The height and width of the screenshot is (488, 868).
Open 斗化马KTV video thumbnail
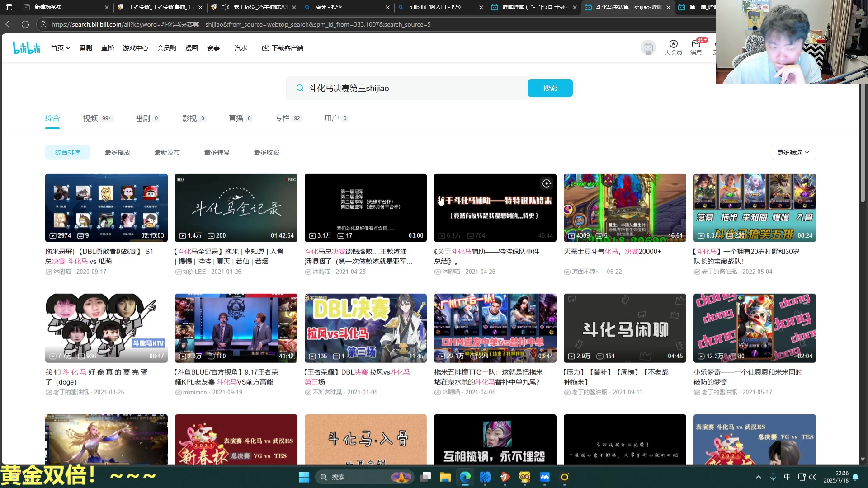[x=106, y=328]
